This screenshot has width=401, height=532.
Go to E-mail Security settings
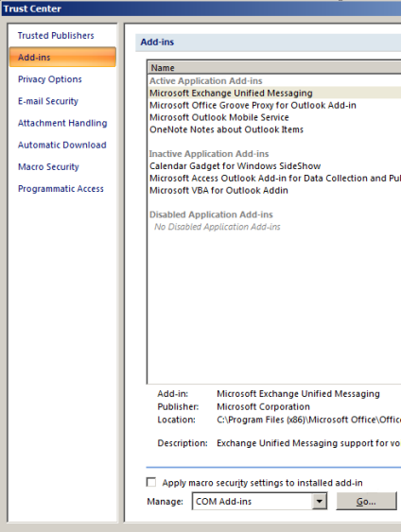click(48, 101)
